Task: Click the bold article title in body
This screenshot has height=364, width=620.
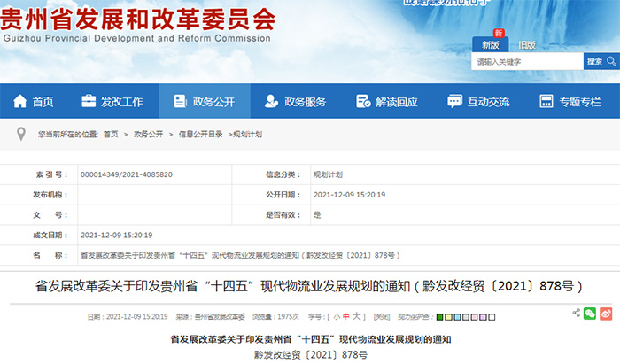Action: tap(311, 339)
